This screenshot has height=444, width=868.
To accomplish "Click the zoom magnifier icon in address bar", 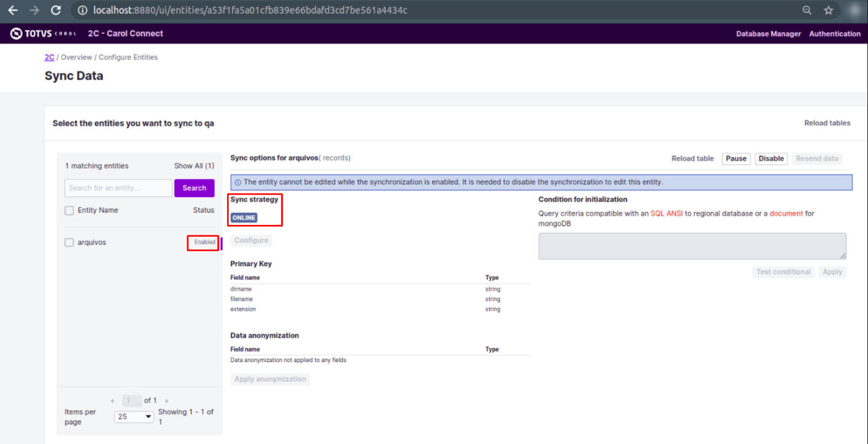I will click(x=807, y=10).
